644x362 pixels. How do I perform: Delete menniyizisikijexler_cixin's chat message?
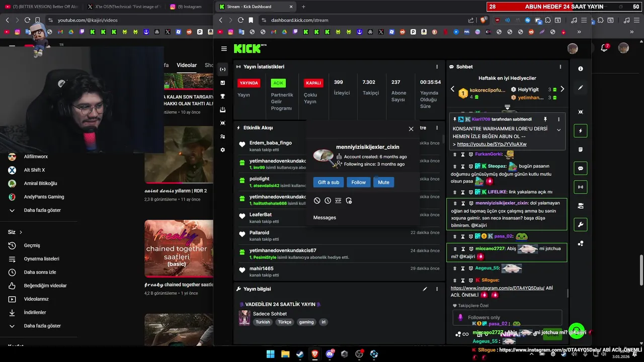click(x=455, y=203)
